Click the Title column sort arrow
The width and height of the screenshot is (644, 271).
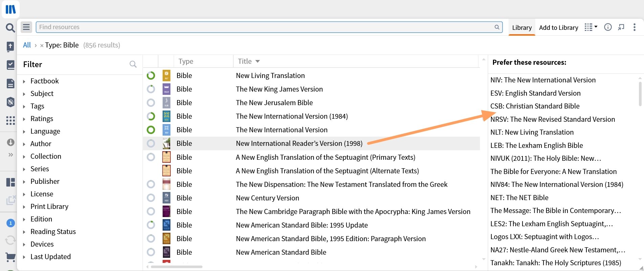[258, 61]
